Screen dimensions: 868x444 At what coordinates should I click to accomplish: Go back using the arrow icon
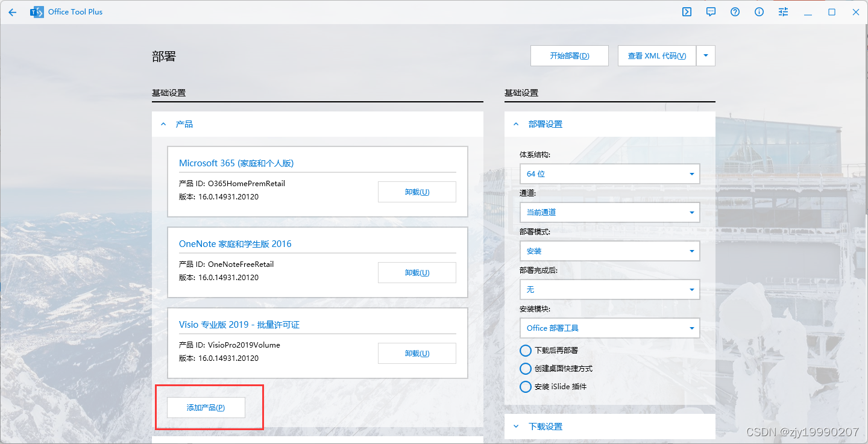pos(12,12)
